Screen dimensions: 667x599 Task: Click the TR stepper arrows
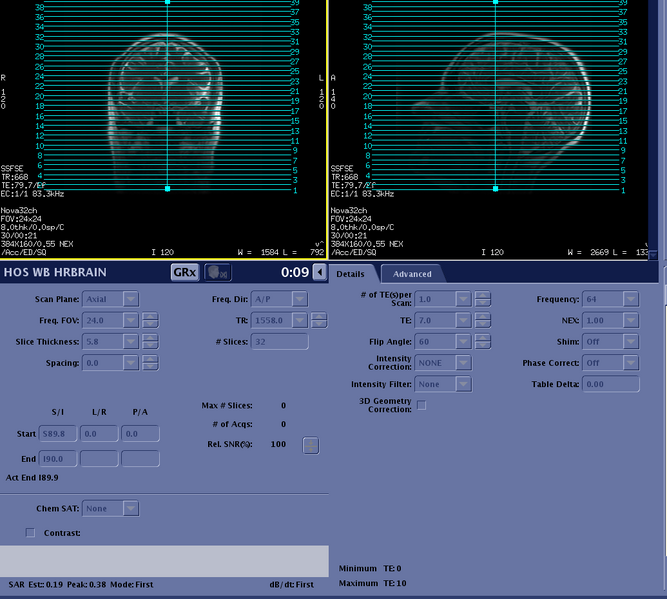(319, 320)
